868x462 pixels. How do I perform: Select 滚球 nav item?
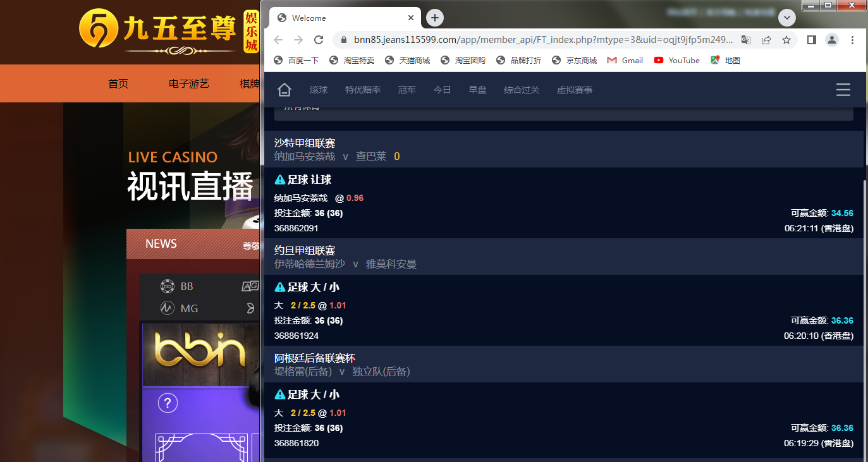319,90
